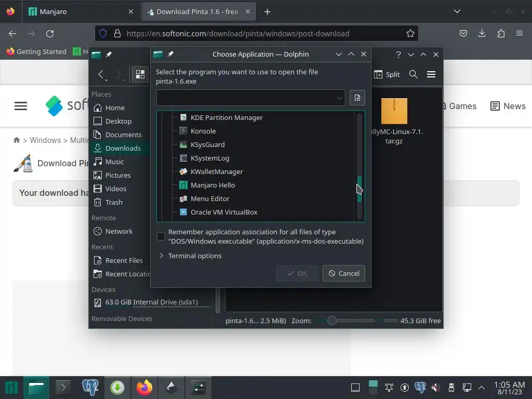Image resolution: width=532 pixels, height=399 pixels.
Task: Click the Cancel button in Choose Application
Action: (x=344, y=273)
